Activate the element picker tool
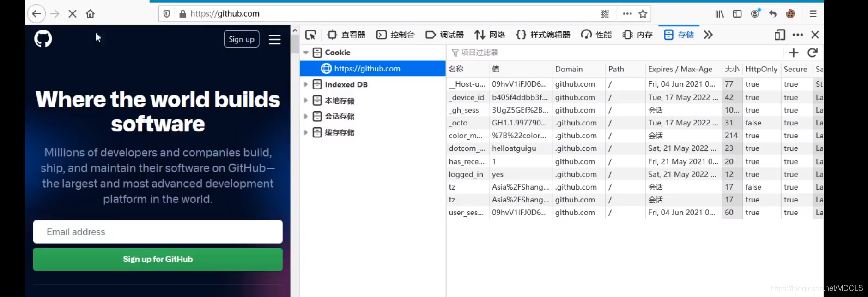The height and width of the screenshot is (297, 868). point(310,35)
